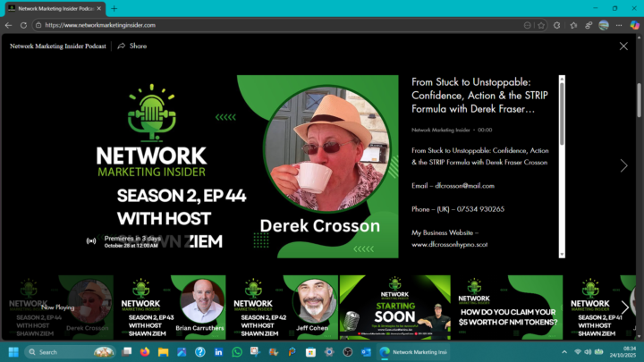The height and width of the screenshot is (362, 644).
Task: Click the address bar URL
Action: pos(100,25)
